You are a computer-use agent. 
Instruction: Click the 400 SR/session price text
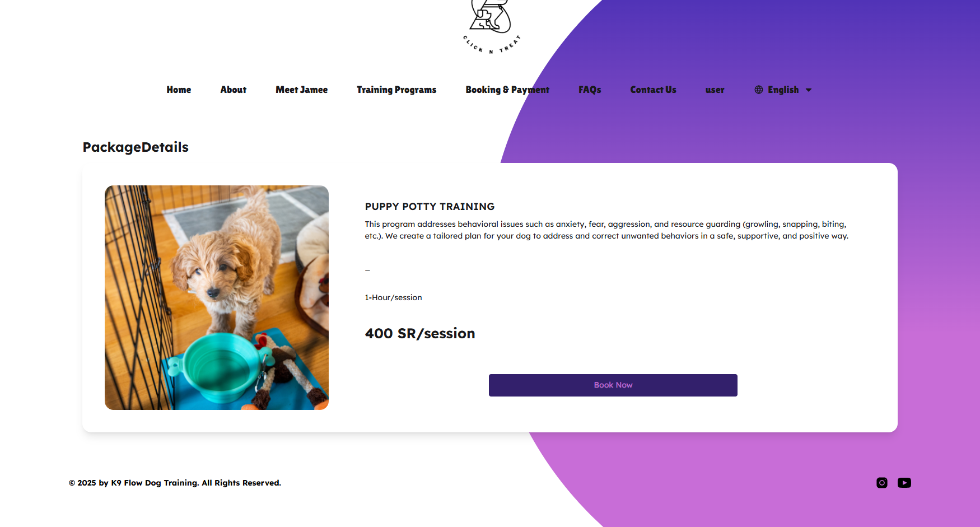coord(420,334)
